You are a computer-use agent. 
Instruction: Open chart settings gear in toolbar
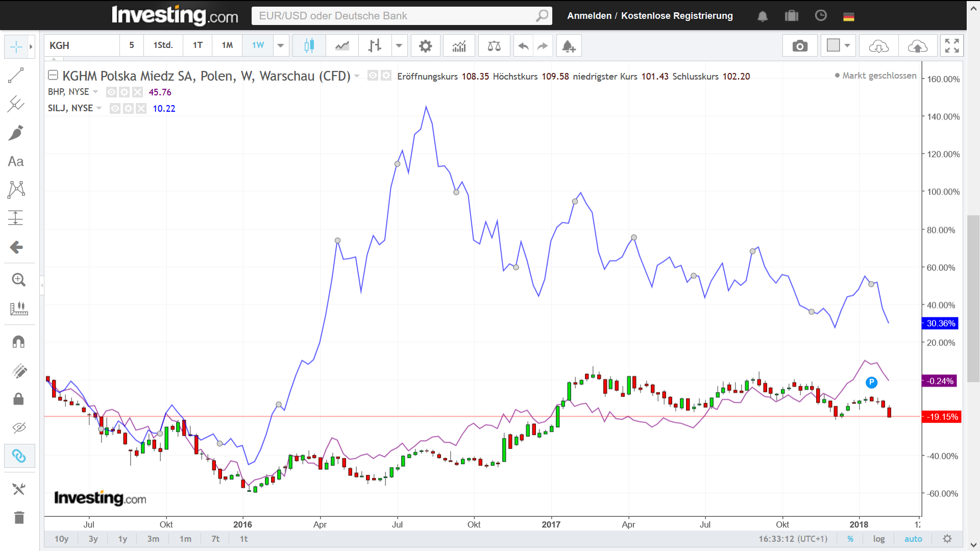pos(425,46)
